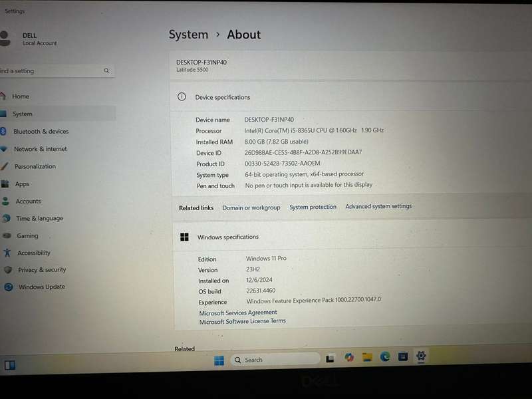Open Task View from the taskbar
Viewport: 532px width, 399px height.
pos(330,358)
